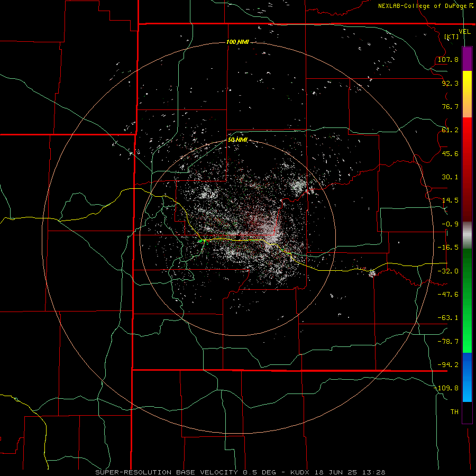The width and height of the screenshot is (476, 476).
Task: Select the yellow-orange segment of color bar
Action: point(467,94)
